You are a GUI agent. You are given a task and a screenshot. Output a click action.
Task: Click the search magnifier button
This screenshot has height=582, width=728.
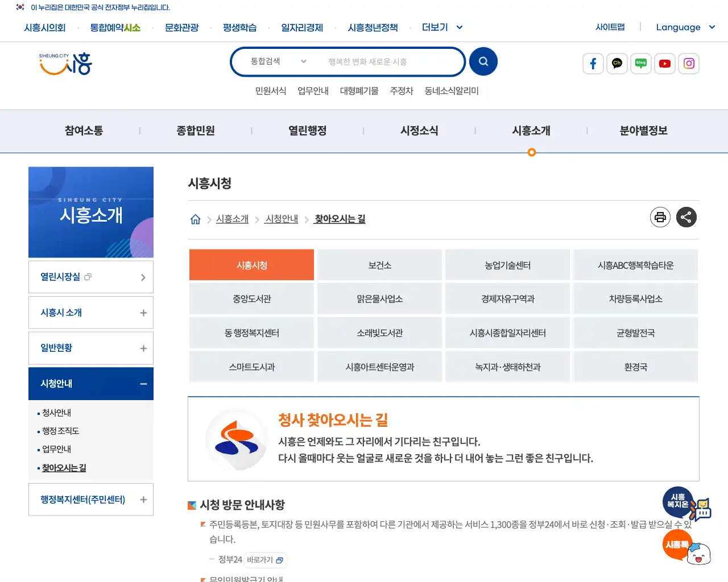[x=483, y=61]
